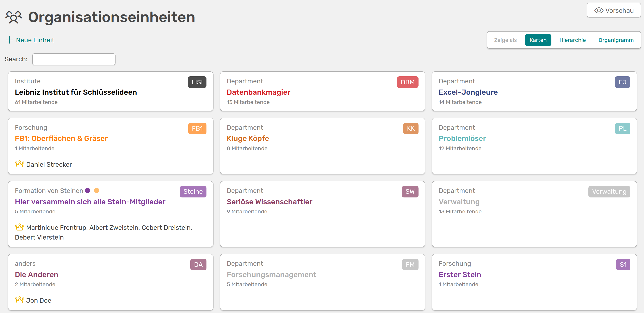Click the purple color dot on Steine card
This screenshot has width=644, height=313.
pyautogui.click(x=87, y=190)
